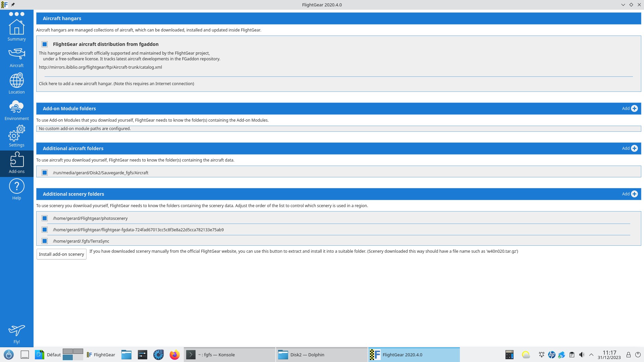Select the /home/gerard/Flightgear/photoscenery path row
This screenshot has width=644, height=362.
pos(339,218)
